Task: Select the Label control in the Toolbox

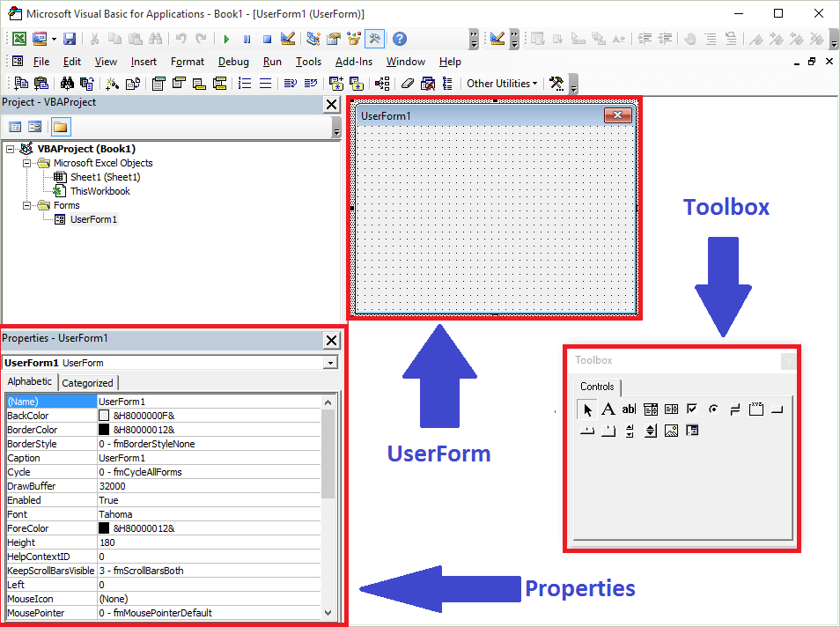Action: [x=608, y=409]
